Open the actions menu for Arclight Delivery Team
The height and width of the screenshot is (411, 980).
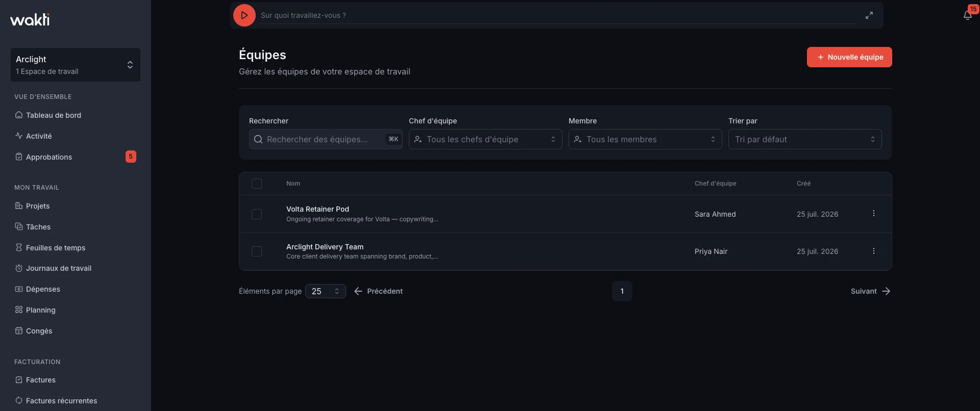point(873,251)
